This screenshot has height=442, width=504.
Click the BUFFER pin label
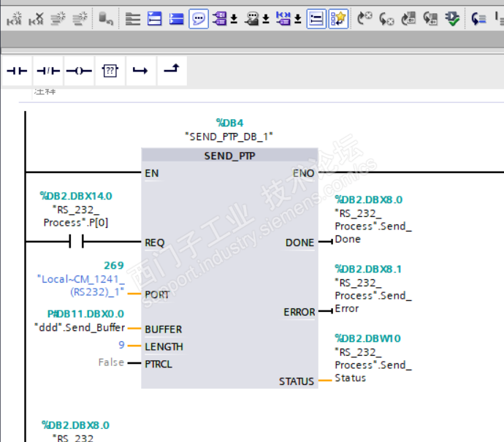[164, 329]
